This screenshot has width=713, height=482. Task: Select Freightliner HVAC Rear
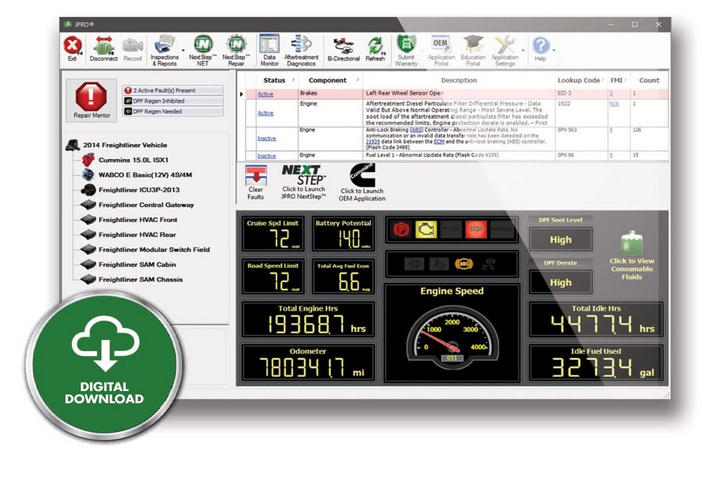[137, 235]
